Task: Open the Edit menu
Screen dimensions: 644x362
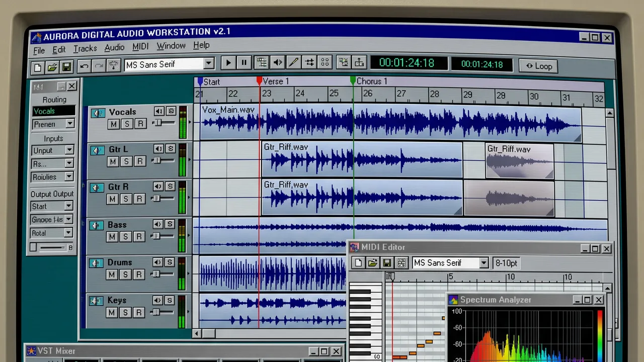Action: 59,50
